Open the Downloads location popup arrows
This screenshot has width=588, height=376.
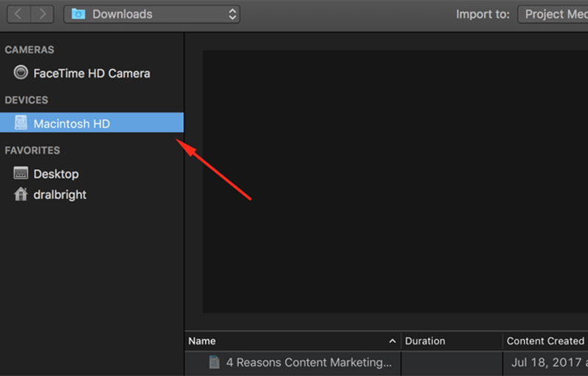[233, 14]
